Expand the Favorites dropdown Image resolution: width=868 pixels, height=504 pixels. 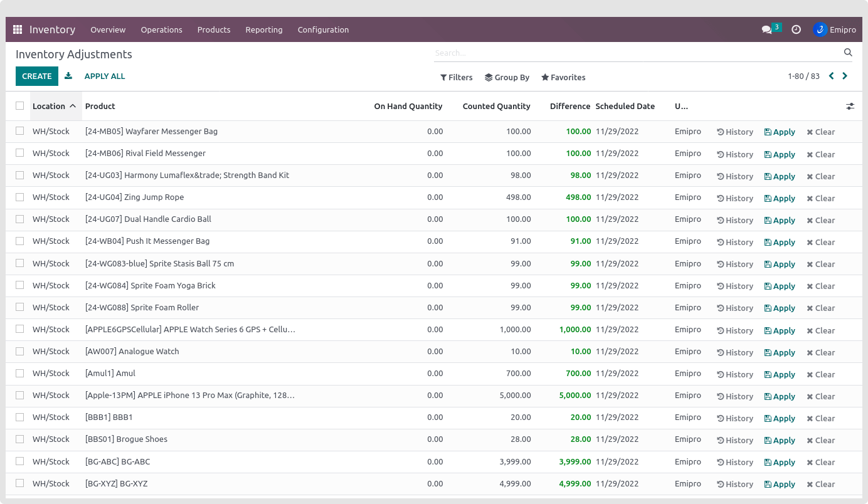pos(563,77)
